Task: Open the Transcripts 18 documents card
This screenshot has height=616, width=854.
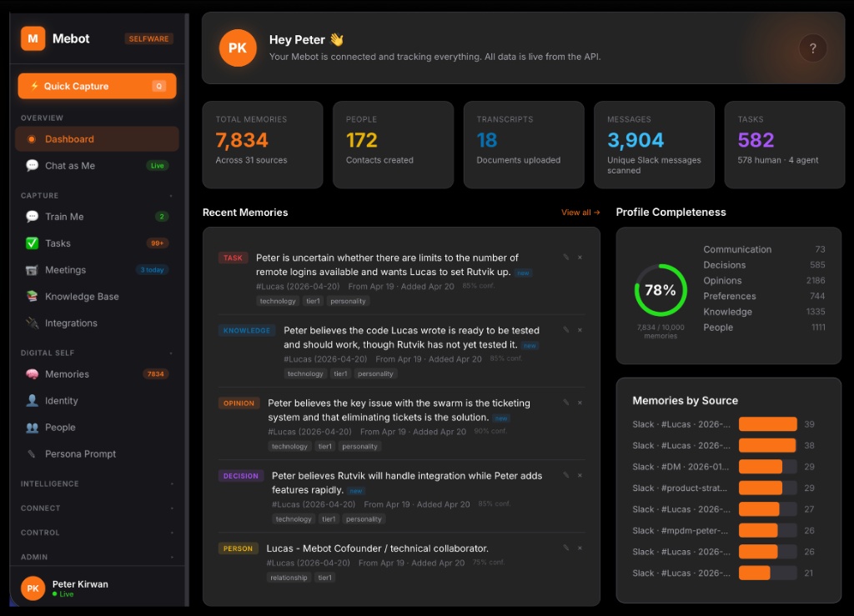Action: pos(524,145)
